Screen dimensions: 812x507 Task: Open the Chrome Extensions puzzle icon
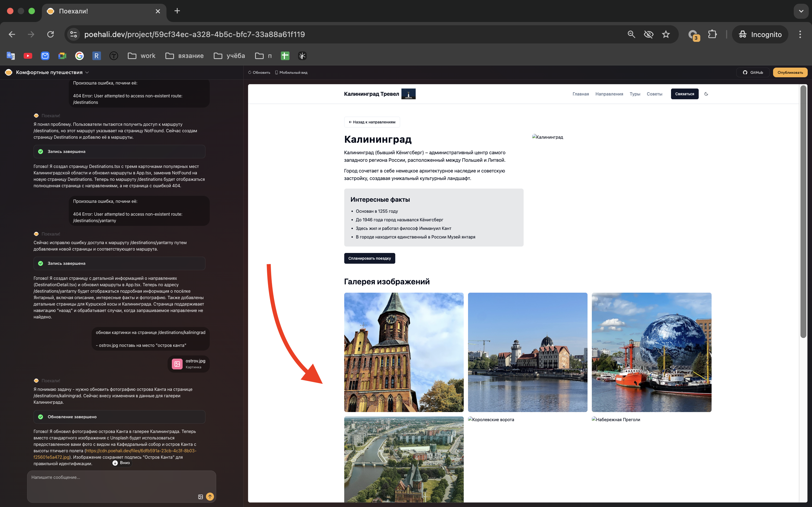[712, 34]
